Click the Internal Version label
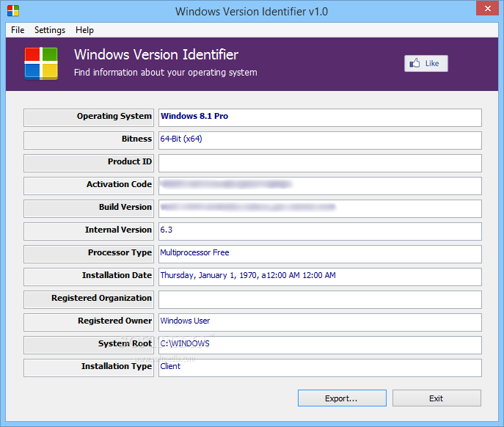 (x=89, y=232)
